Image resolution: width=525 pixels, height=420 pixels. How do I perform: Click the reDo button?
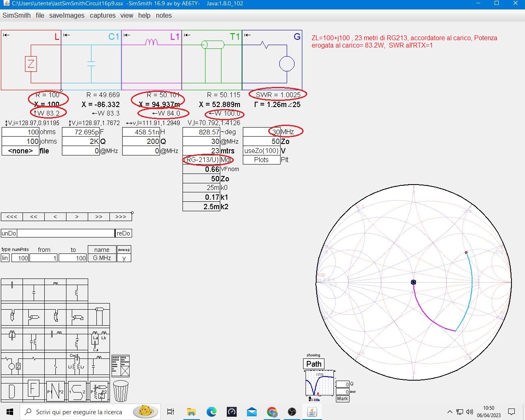pos(123,233)
